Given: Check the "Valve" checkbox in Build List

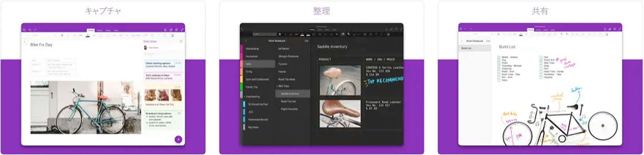Looking at the screenshot, I should (x=499, y=80).
